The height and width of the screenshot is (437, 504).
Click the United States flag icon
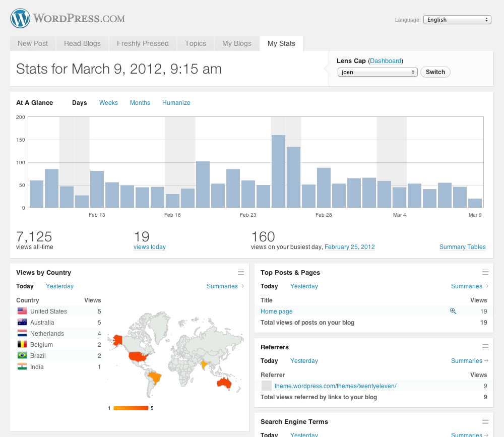(x=22, y=311)
